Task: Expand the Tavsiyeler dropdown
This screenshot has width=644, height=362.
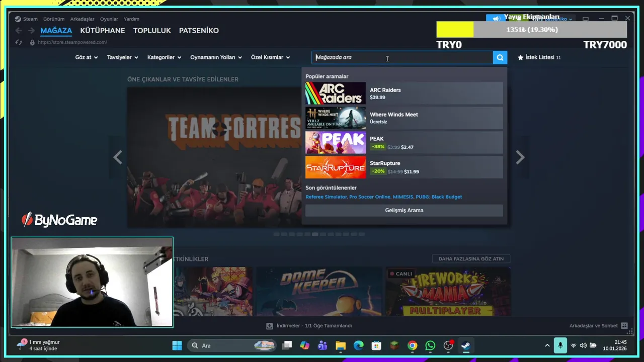Action: point(123,57)
